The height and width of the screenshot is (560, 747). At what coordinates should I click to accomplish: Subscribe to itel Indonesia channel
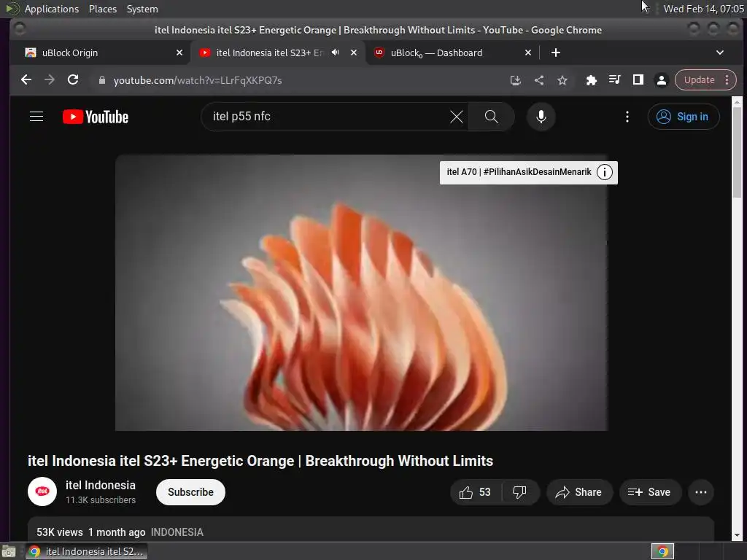pos(190,492)
